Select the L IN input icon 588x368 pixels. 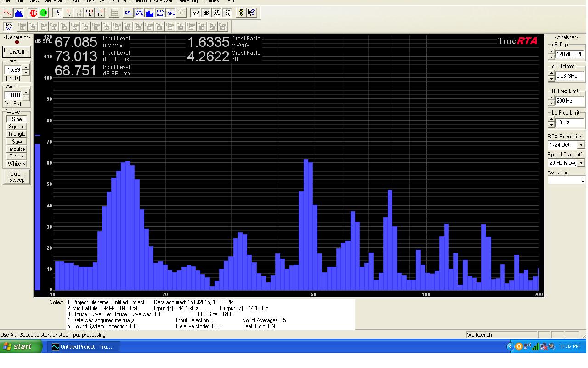tap(58, 13)
